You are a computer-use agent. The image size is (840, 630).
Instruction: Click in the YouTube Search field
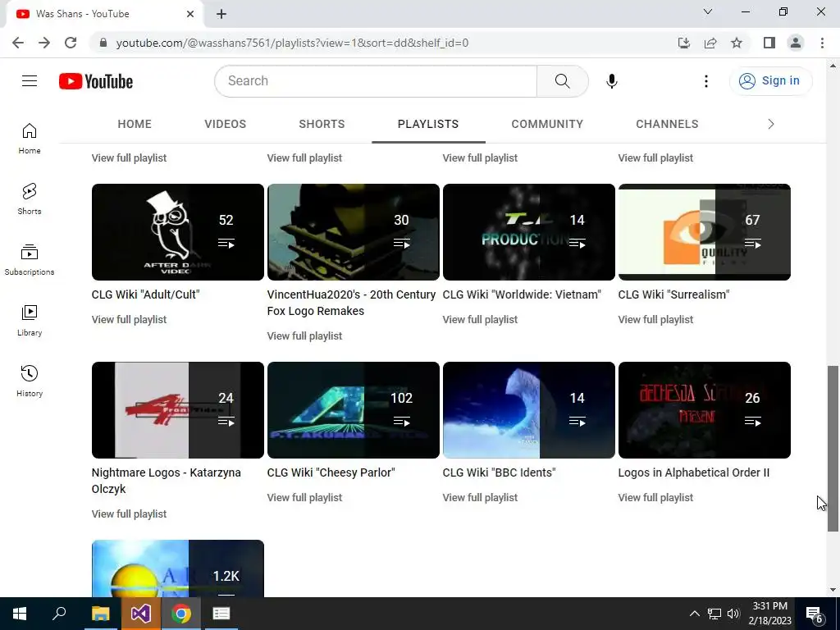(x=376, y=81)
